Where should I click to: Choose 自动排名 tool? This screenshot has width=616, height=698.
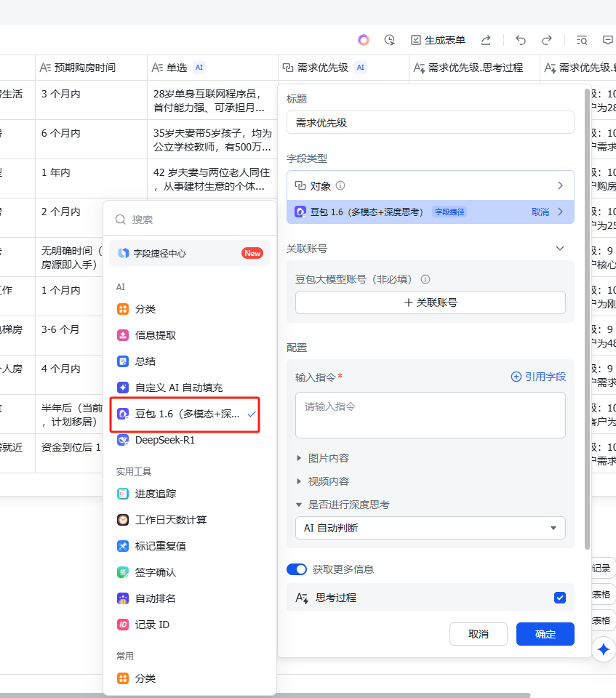[x=190, y=598]
